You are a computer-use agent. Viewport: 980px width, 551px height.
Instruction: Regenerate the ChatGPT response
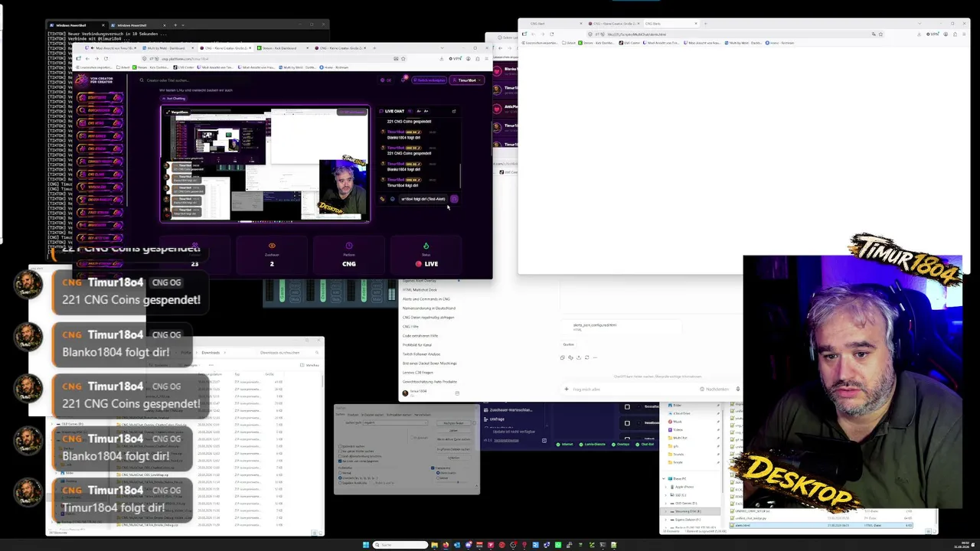[x=586, y=357]
